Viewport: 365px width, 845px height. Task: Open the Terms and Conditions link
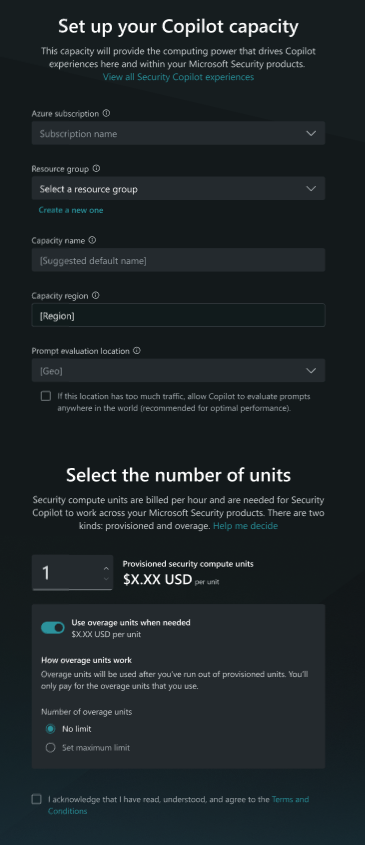tap(178, 805)
